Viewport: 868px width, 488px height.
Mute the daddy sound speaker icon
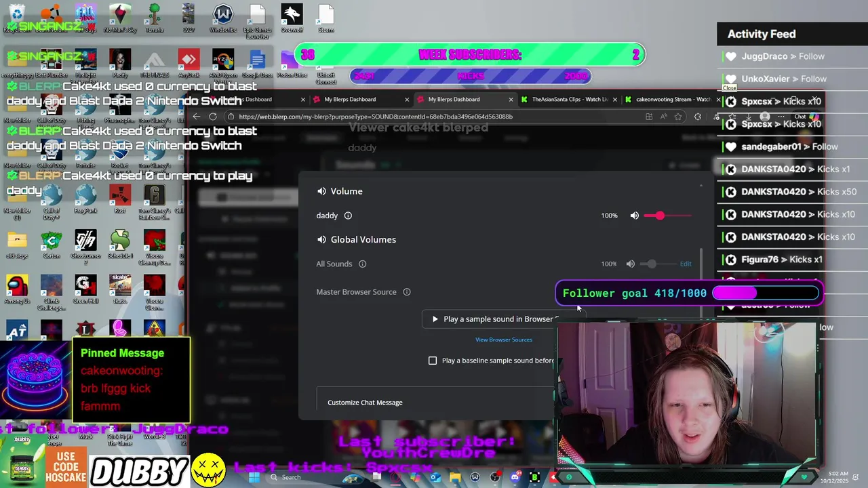point(634,216)
